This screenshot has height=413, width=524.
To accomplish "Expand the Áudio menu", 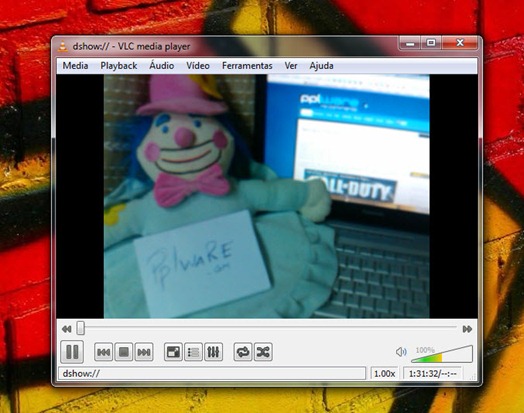I will point(161,65).
